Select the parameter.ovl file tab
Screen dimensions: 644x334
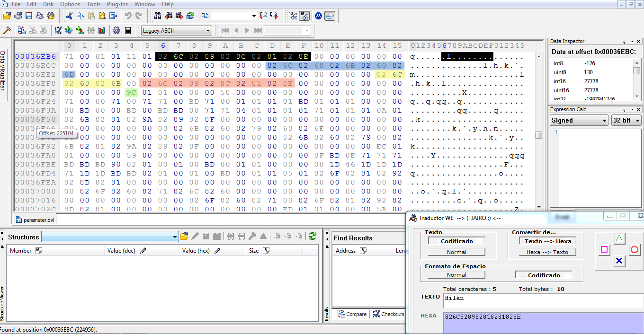[x=35, y=220]
